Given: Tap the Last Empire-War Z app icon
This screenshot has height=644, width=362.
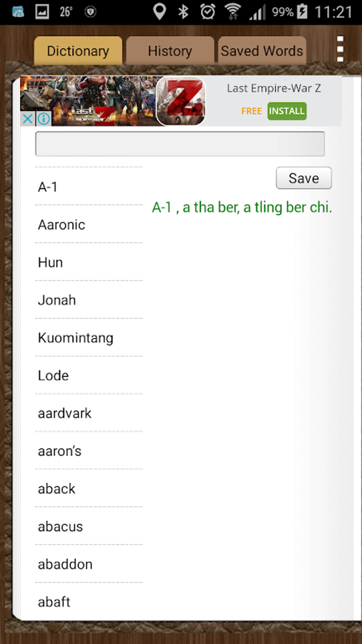Looking at the screenshot, I should (x=180, y=101).
